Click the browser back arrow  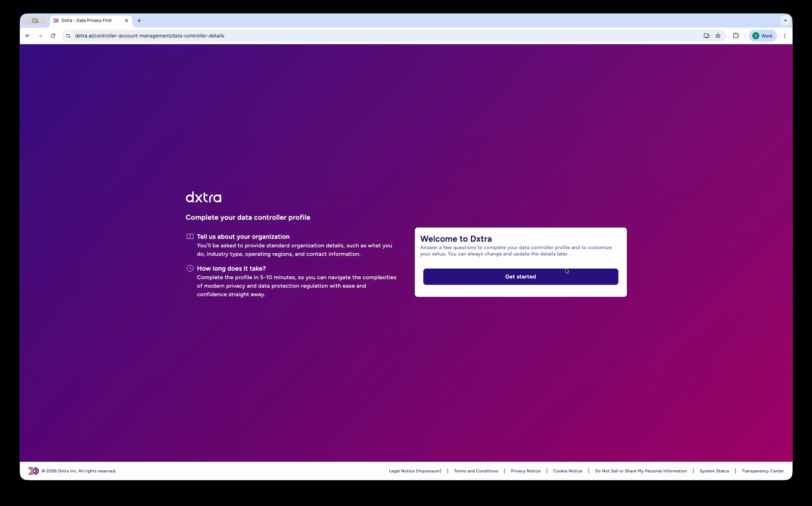point(28,36)
